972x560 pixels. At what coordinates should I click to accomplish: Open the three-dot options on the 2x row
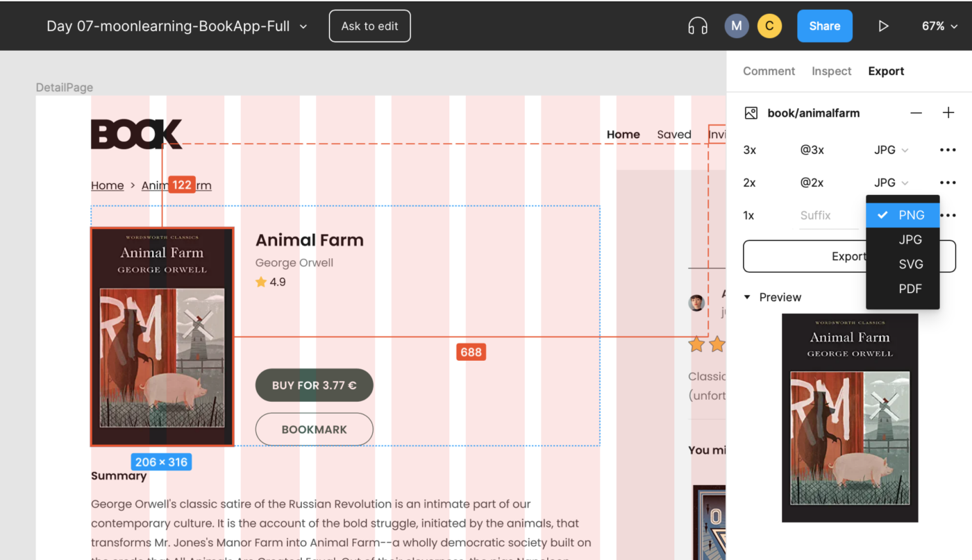click(947, 182)
